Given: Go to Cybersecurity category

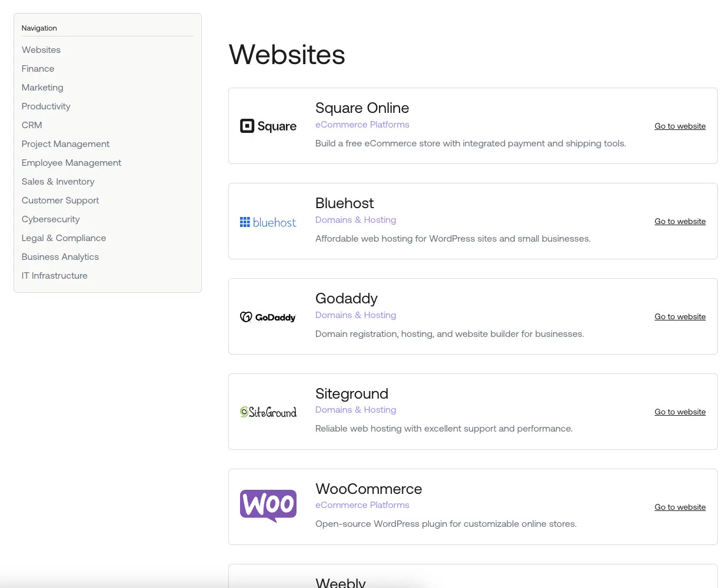Looking at the screenshot, I should coord(51,219).
